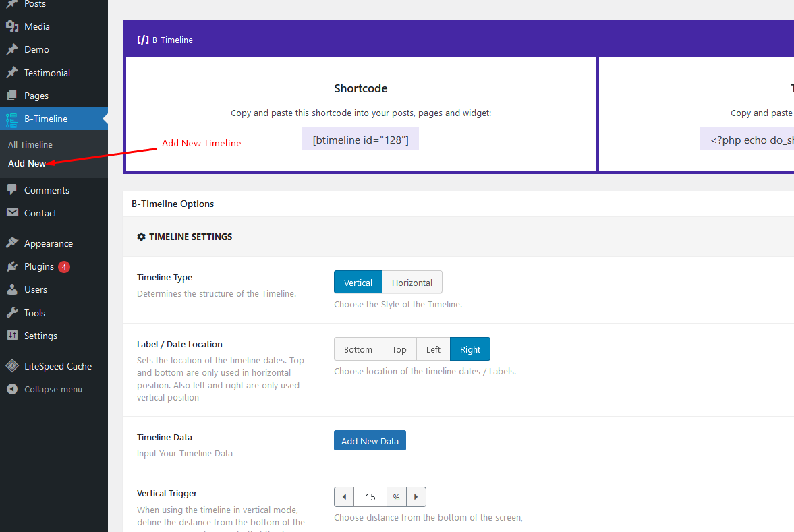Set label location to Right

pyautogui.click(x=470, y=349)
